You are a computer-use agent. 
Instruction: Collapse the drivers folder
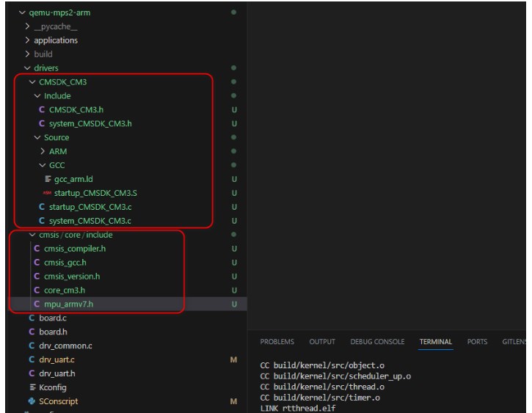(27, 68)
